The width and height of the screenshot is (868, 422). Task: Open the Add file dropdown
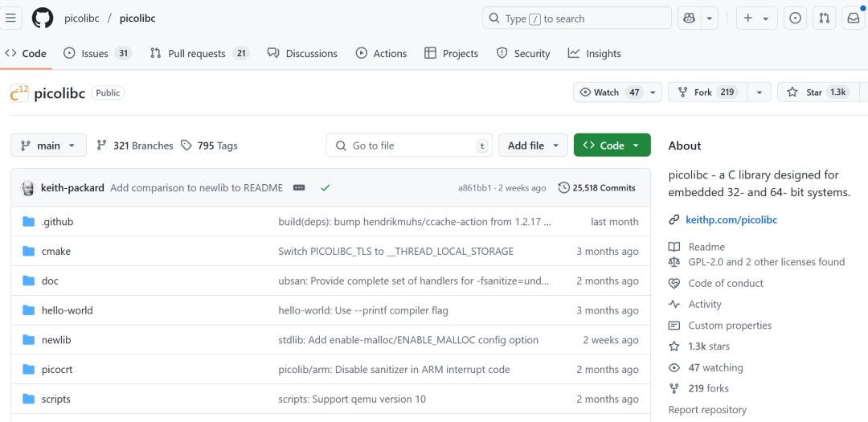(x=533, y=145)
